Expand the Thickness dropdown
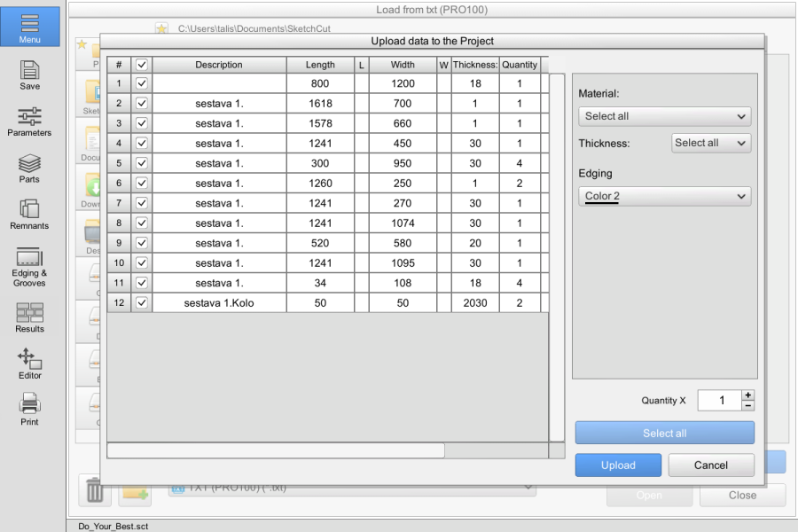Viewport: 798px width, 532px height. coord(711,143)
